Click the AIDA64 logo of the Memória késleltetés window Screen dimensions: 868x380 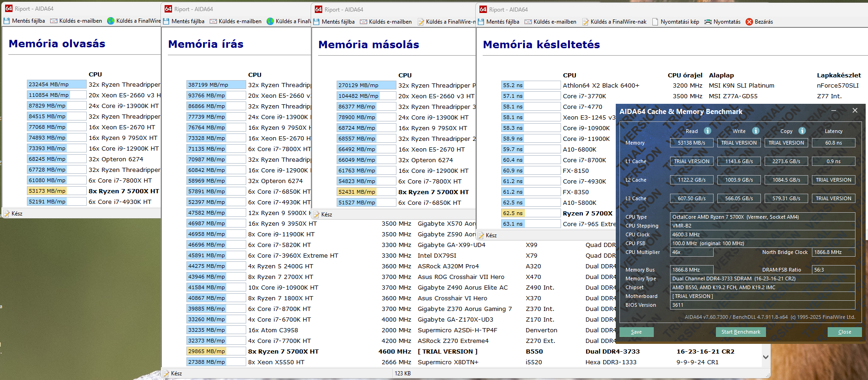[483, 9]
